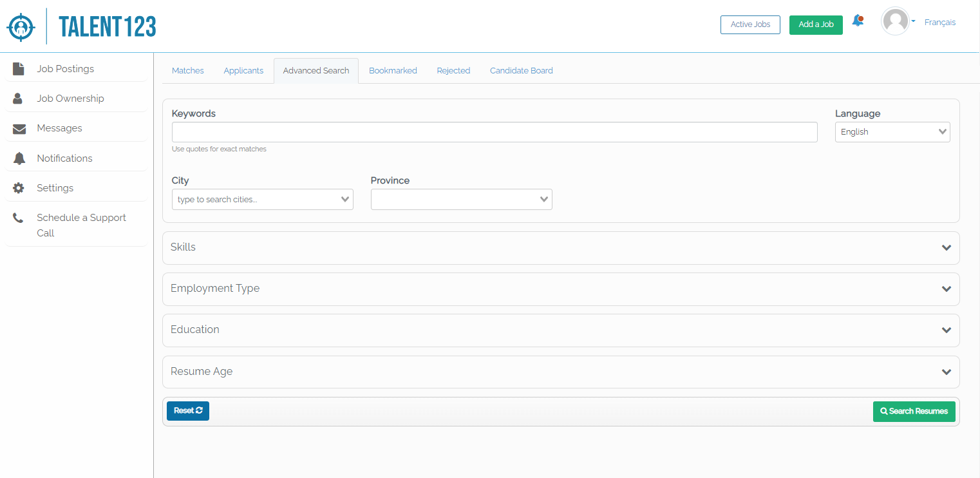Image resolution: width=980 pixels, height=478 pixels.
Task: Switch to the Matches tab
Action: pos(187,70)
